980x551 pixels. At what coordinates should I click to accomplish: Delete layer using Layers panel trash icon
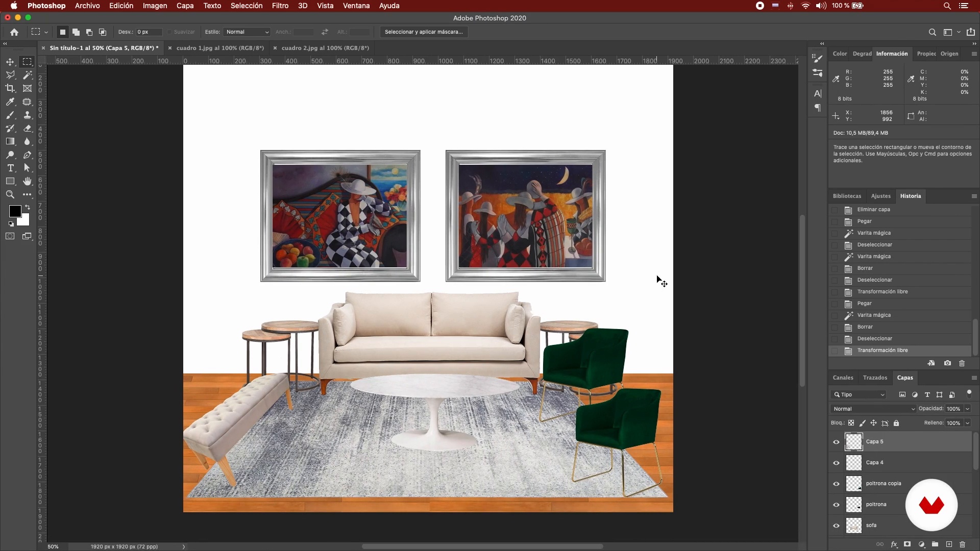(963, 544)
